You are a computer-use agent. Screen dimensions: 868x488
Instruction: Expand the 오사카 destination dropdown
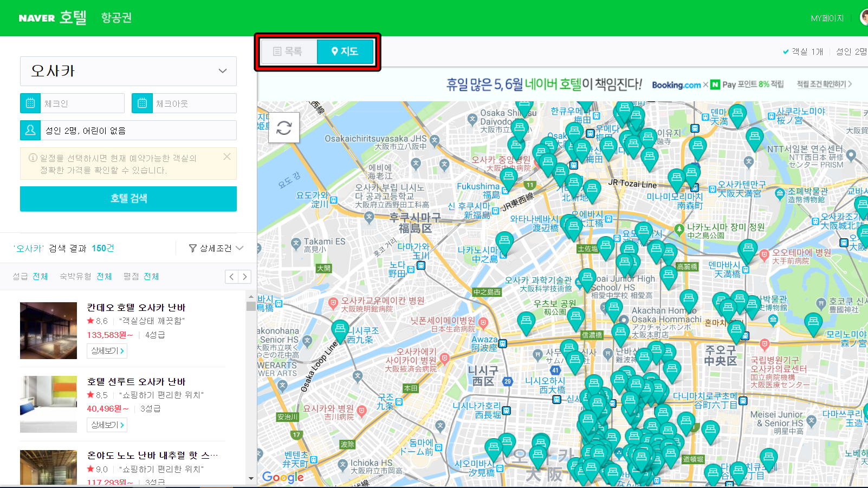tap(128, 71)
